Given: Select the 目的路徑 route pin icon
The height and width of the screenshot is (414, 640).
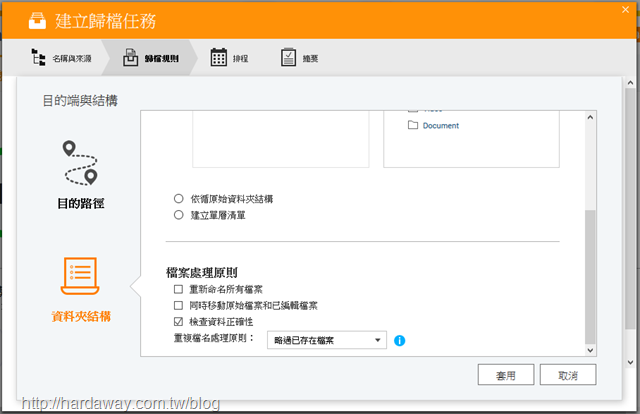Looking at the screenshot, I should click(80, 163).
